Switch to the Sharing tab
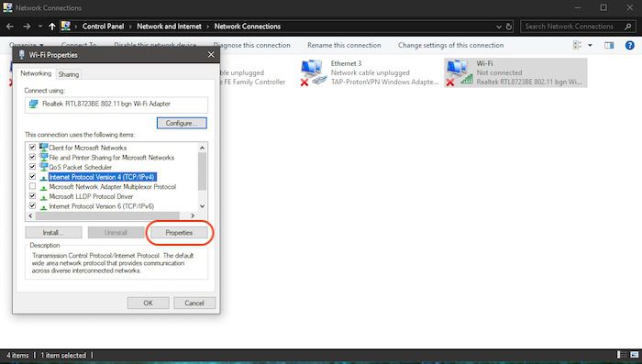Image resolution: width=642 pixels, height=364 pixels. pos(69,74)
